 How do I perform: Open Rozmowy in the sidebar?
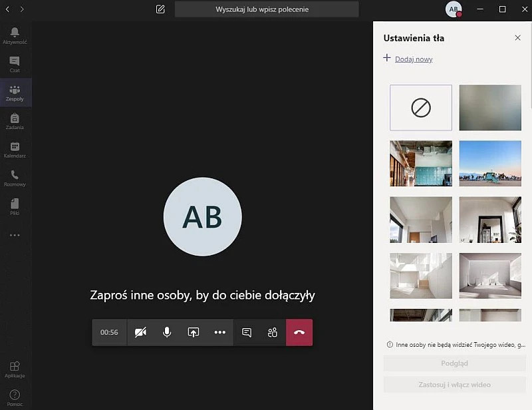tap(15, 178)
